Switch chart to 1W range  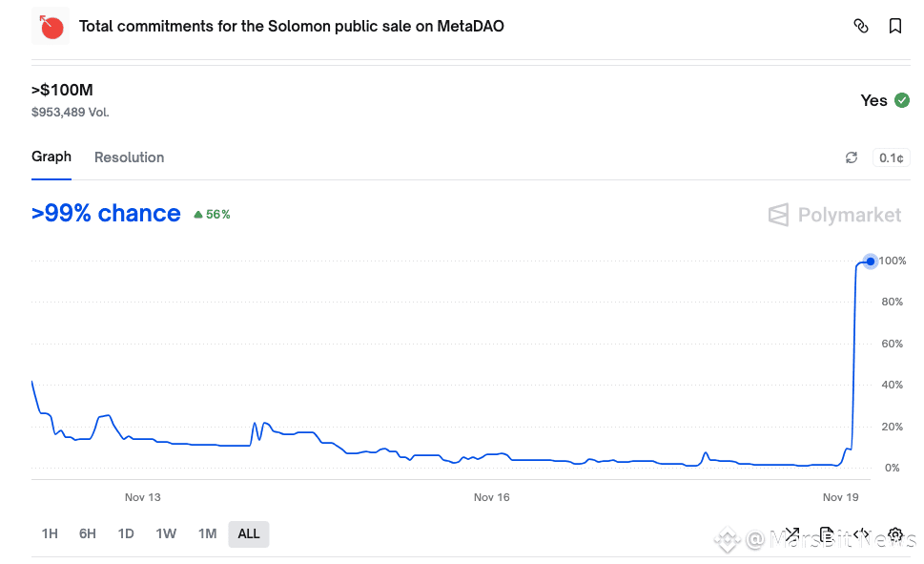pyautogui.click(x=166, y=533)
